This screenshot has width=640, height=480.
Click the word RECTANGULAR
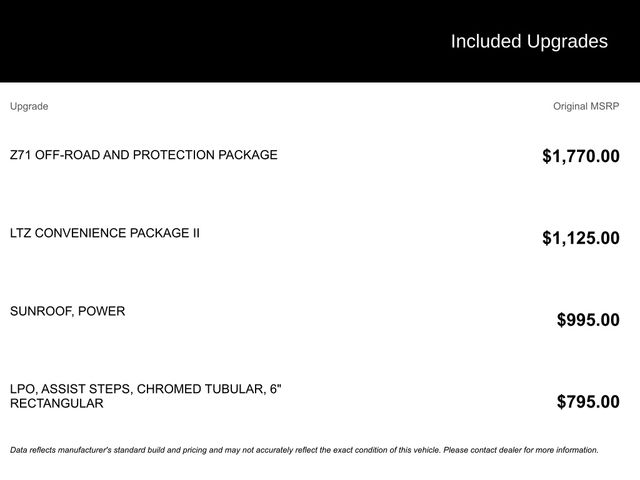[x=56, y=404]
